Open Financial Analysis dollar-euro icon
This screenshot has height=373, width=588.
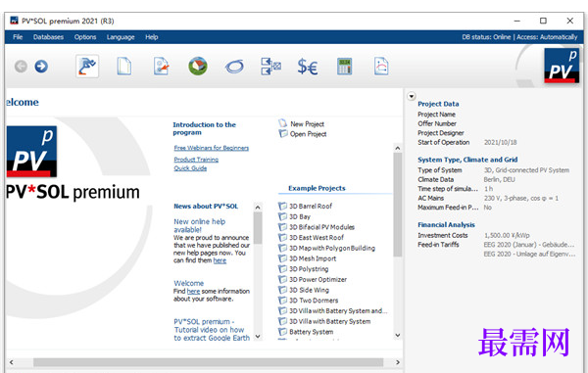coord(307,67)
